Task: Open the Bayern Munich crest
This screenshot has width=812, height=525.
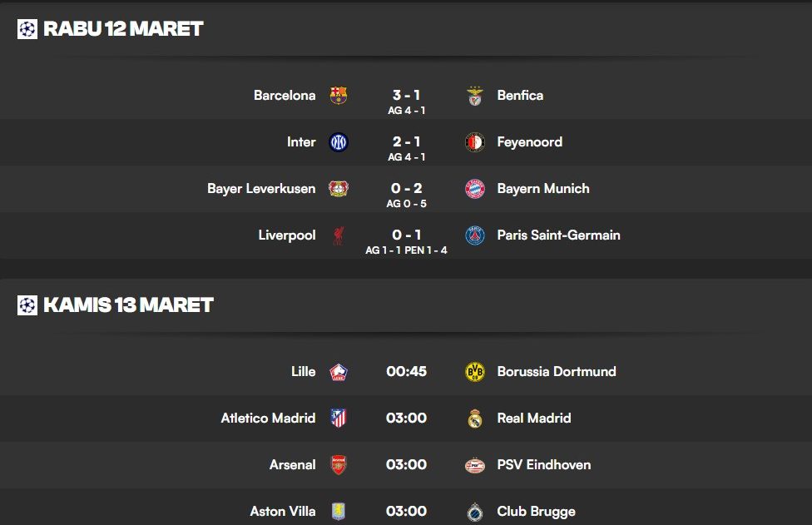Action: (x=475, y=189)
